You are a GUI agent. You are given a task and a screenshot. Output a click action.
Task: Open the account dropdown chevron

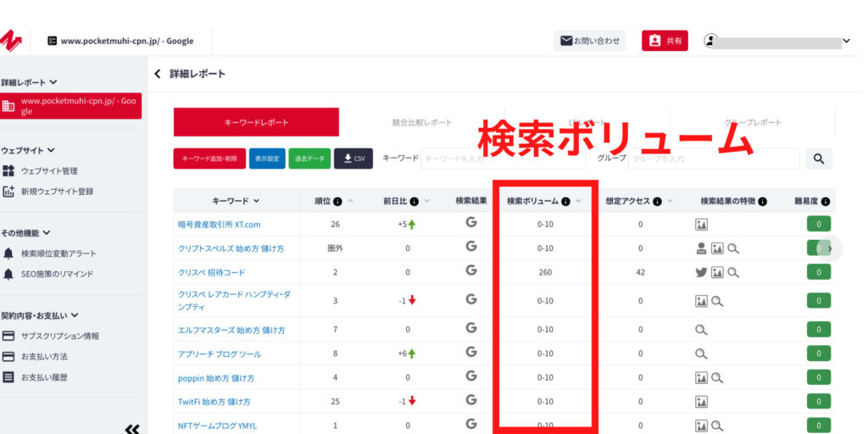(846, 41)
